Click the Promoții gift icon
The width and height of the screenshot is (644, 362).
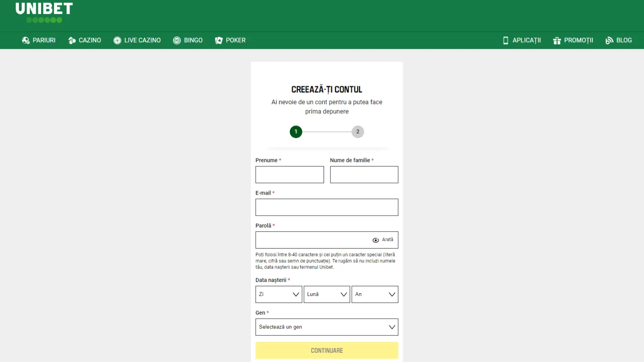coord(557,40)
